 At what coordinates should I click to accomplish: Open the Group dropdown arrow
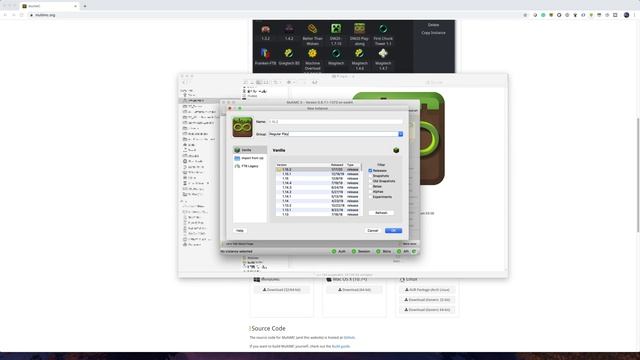[400, 134]
